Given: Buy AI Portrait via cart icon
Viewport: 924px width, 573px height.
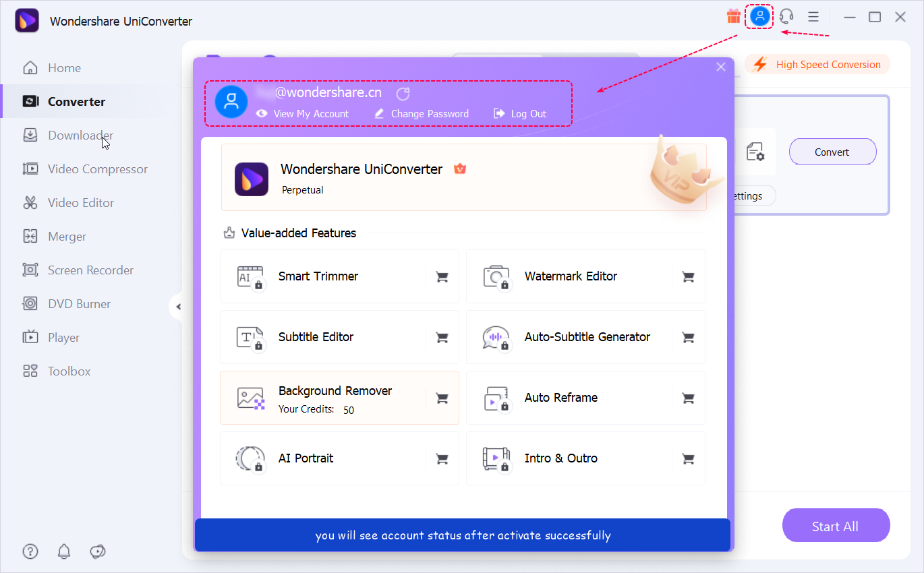Looking at the screenshot, I should (442, 458).
